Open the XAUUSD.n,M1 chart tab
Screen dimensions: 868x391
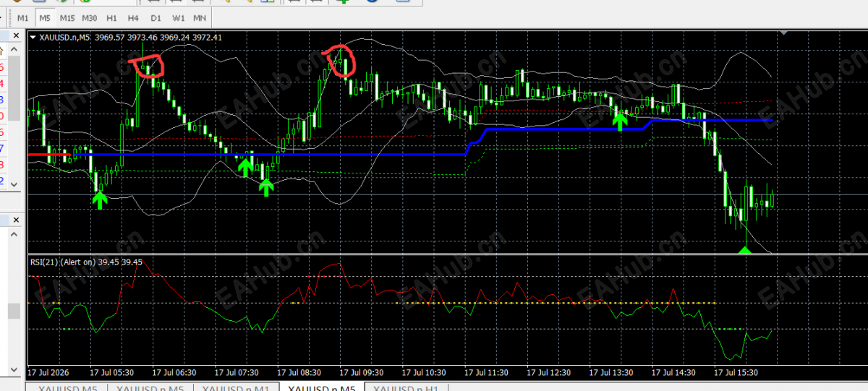click(x=237, y=387)
